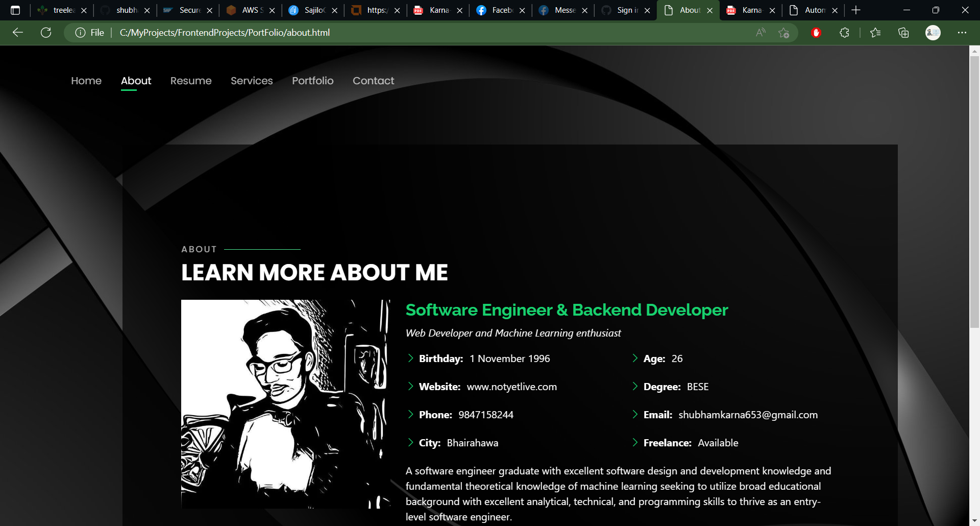The width and height of the screenshot is (980, 526).
Task: Open the tab actions menu icon
Action: [x=15, y=10]
